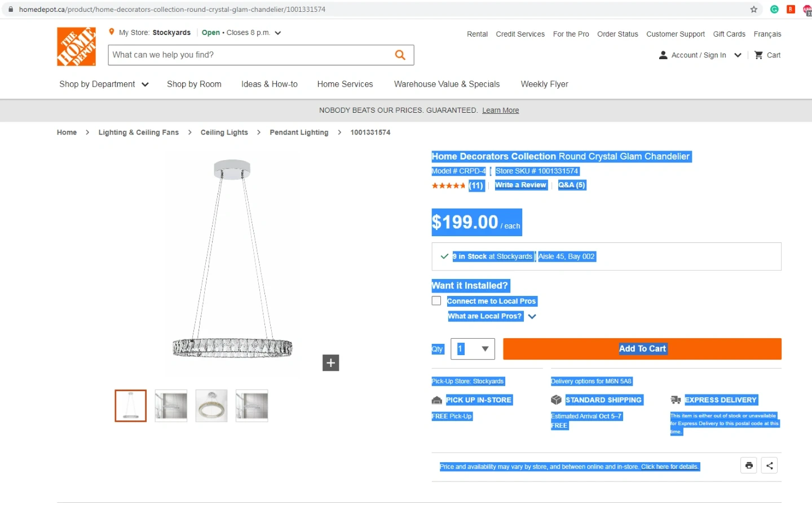
Task: Click the product search input field
Action: click(248, 55)
